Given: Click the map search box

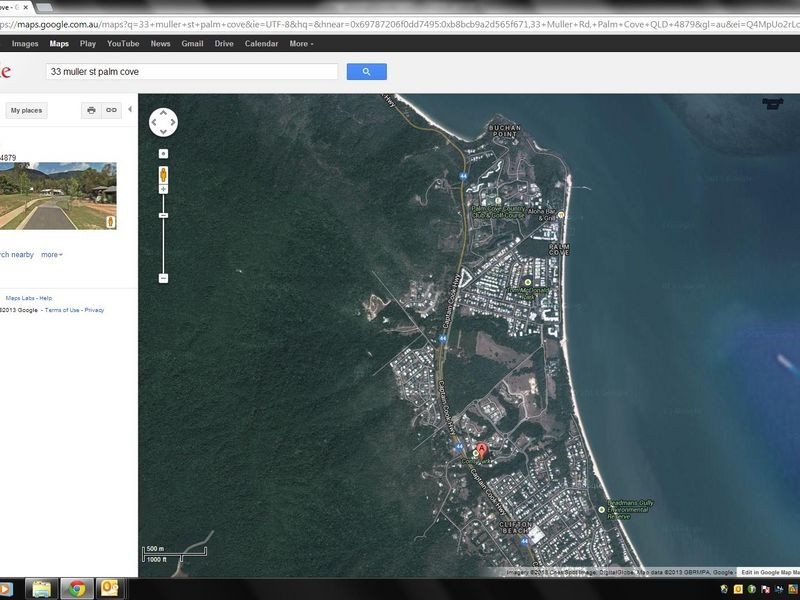Looking at the screenshot, I should (x=192, y=71).
